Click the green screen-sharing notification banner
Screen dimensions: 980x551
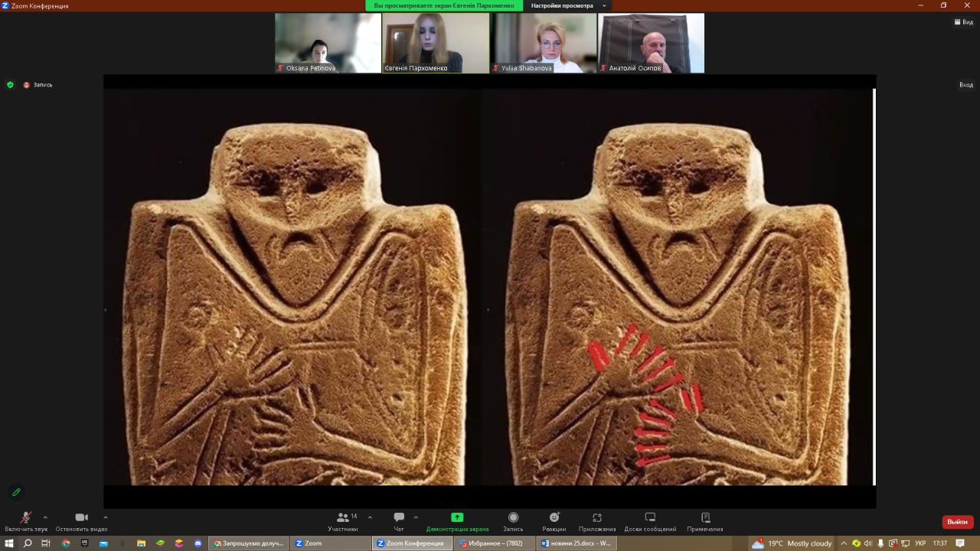444,5
